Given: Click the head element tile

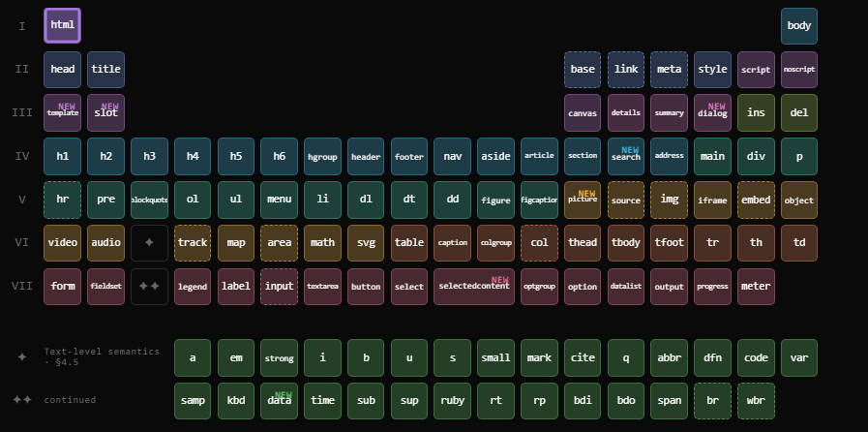Looking at the screenshot, I should 63,70.
